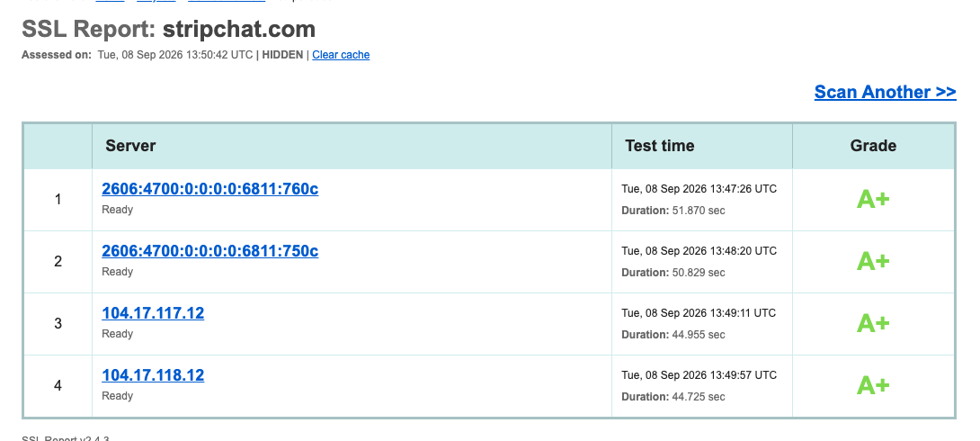
Task: Select the Duration 50.829 sec text
Action: coord(673,273)
